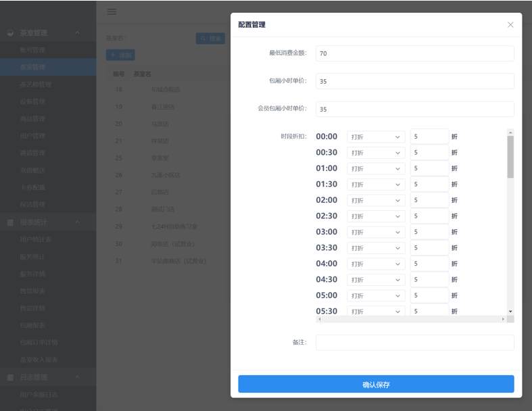The height and width of the screenshot is (411, 532).
Task: Select the 九溪小区店 table row
Action: [168, 175]
